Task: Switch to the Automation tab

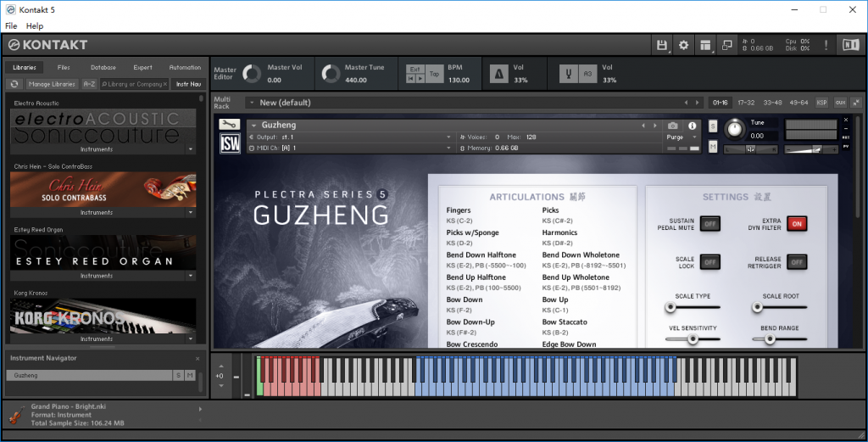Action: [185, 68]
